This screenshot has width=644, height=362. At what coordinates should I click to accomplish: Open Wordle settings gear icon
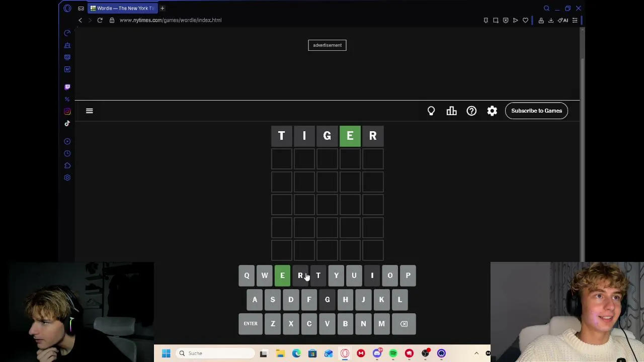tap(492, 111)
